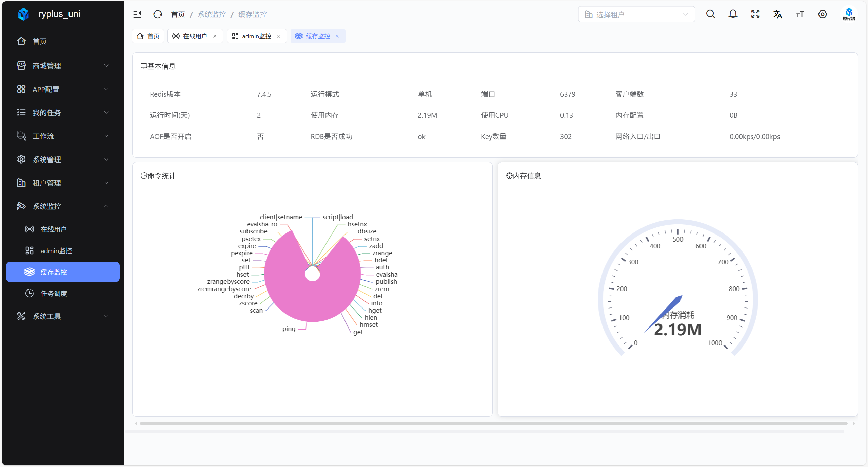Open the language translation icon

click(x=777, y=14)
